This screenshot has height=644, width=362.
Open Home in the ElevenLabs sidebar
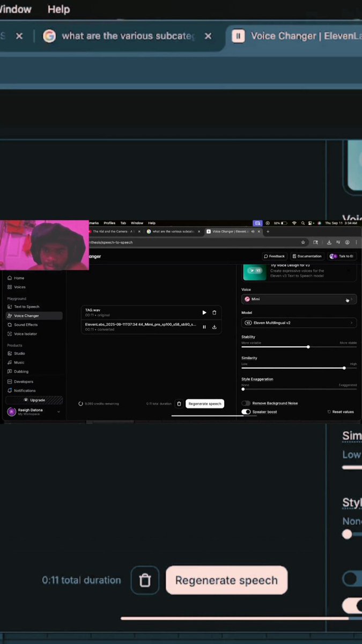tap(33, 278)
